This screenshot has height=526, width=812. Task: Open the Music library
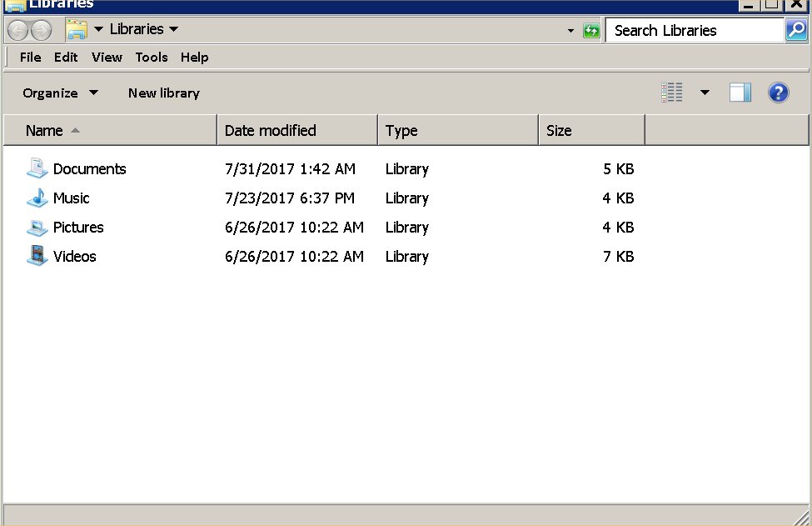point(71,198)
